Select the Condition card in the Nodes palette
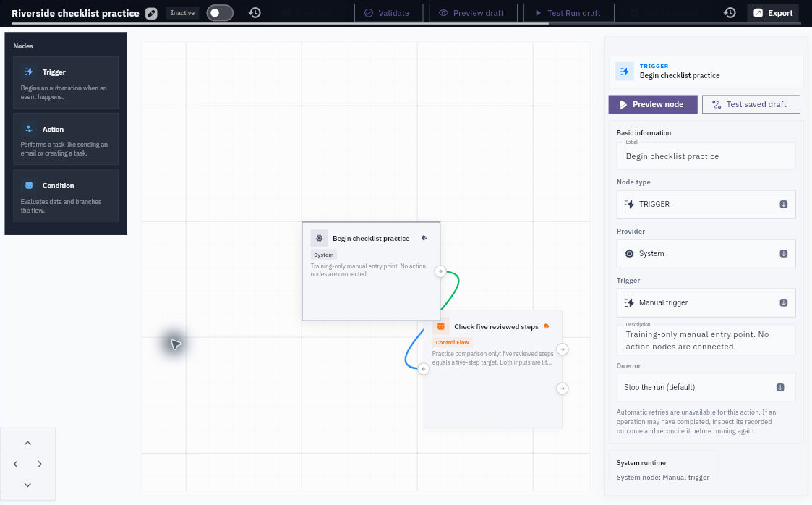 point(66,196)
